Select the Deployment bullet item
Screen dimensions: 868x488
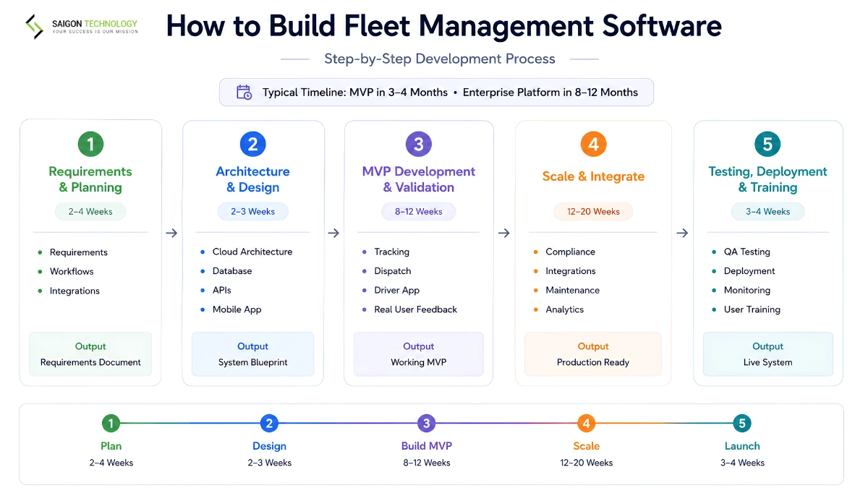tap(743, 271)
